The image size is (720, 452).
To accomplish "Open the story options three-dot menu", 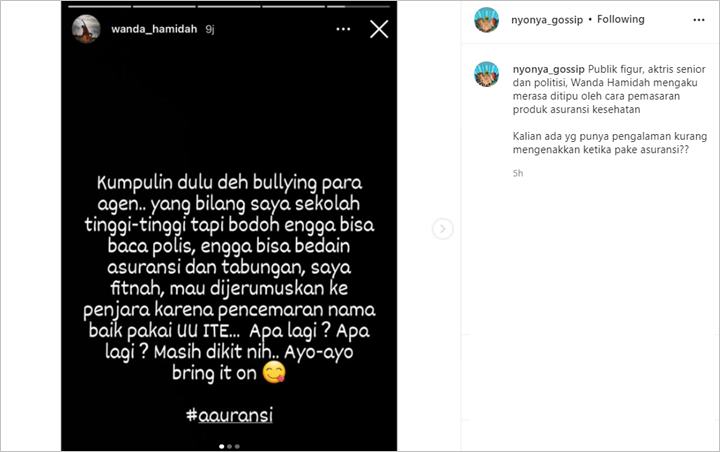I will tap(343, 29).
